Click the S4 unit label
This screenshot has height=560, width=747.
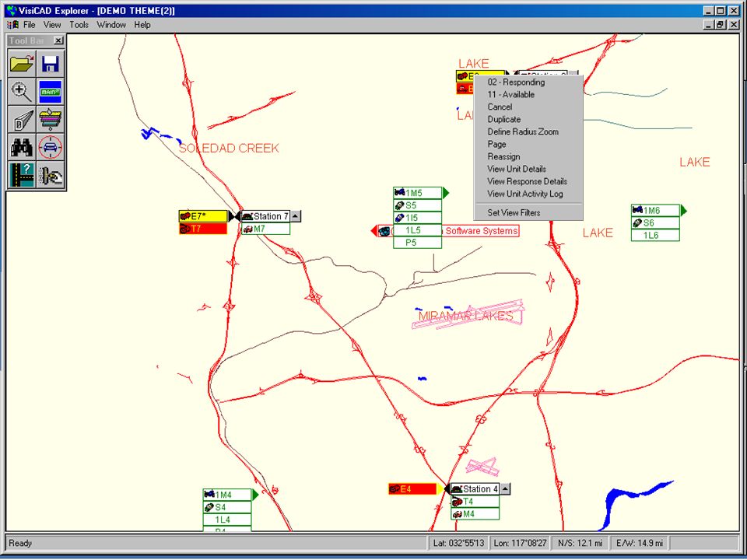coord(227,507)
